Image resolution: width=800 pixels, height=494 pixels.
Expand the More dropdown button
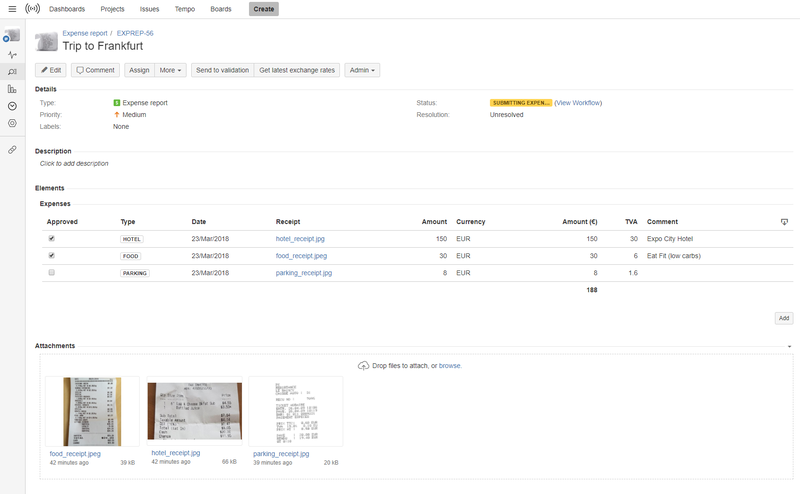pos(170,70)
